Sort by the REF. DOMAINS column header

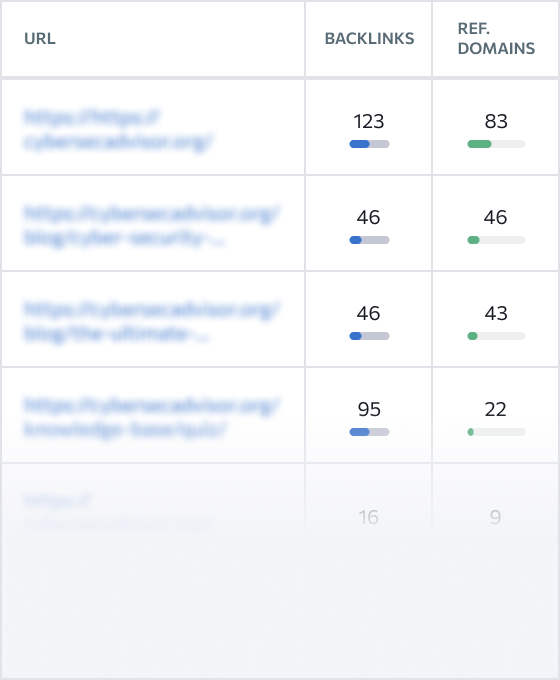click(496, 39)
